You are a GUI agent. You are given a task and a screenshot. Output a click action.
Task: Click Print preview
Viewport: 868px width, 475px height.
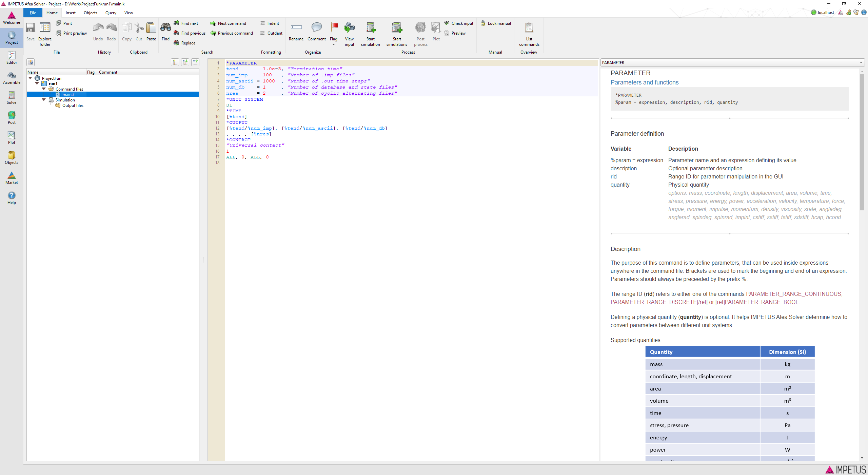(x=71, y=33)
